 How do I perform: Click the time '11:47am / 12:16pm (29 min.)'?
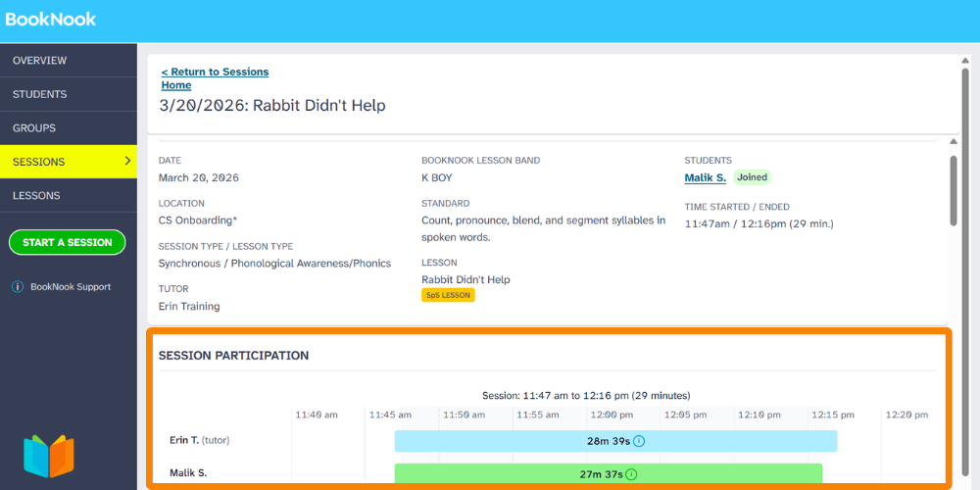tap(759, 223)
